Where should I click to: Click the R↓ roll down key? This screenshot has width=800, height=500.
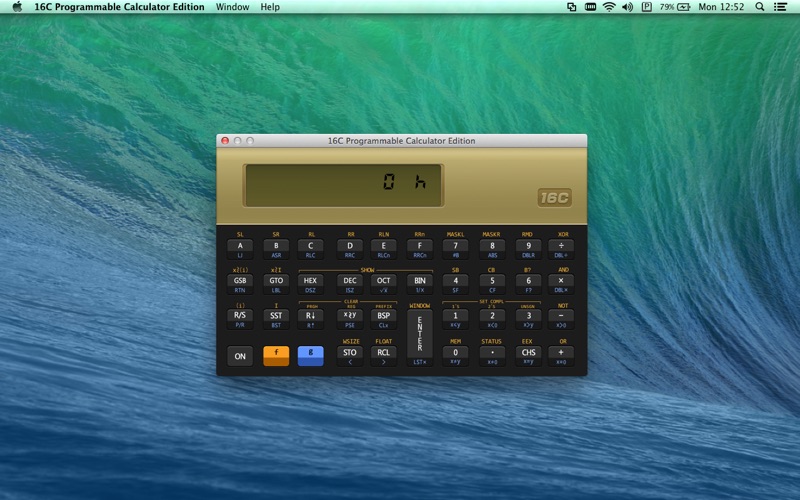[x=310, y=319]
